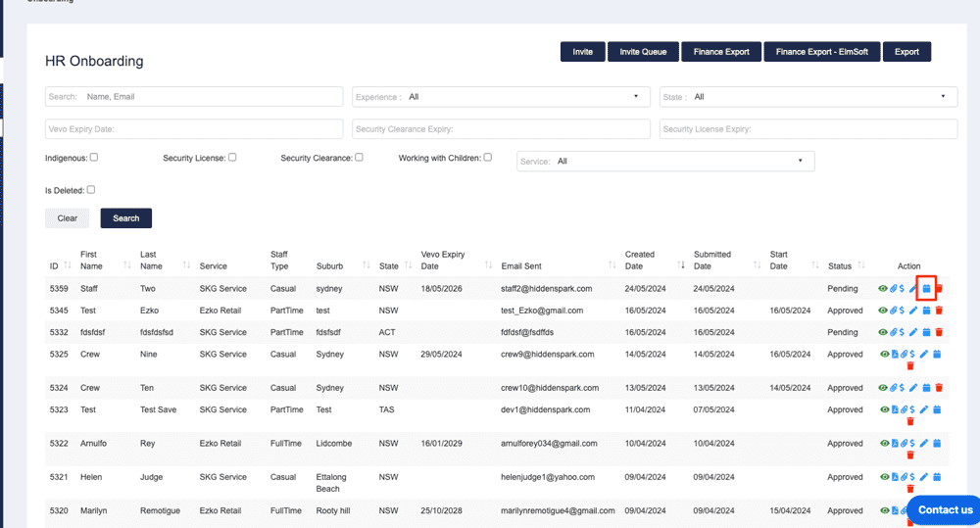
Task: Delete record 5332 with trash icon
Action: pos(939,332)
